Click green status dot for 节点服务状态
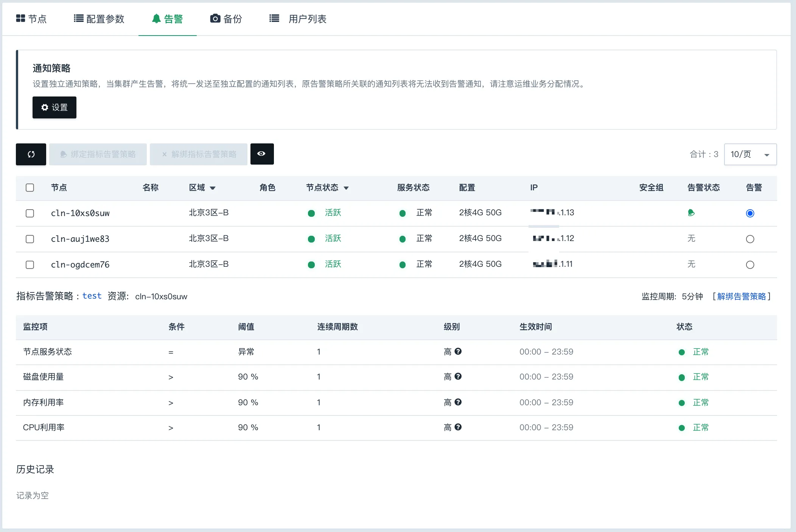The height and width of the screenshot is (532, 796). (682, 352)
